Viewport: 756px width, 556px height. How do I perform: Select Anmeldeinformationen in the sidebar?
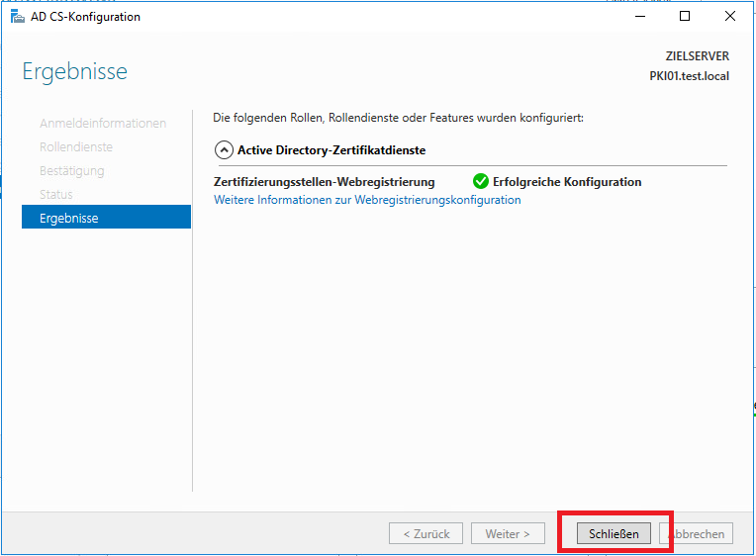103,124
